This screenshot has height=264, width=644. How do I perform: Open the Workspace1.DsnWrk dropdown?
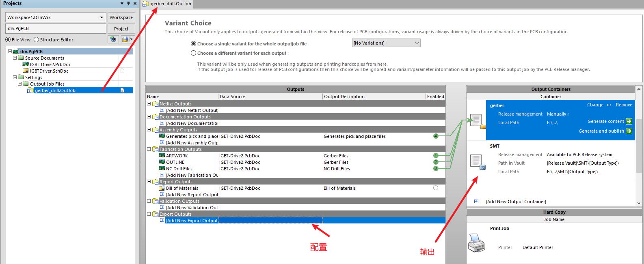[x=102, y=17]
